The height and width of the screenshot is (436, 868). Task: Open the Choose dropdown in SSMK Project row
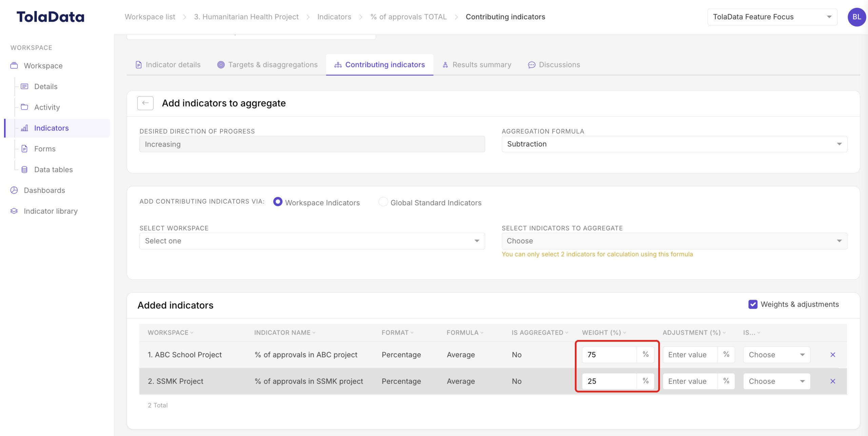point(777,381)
